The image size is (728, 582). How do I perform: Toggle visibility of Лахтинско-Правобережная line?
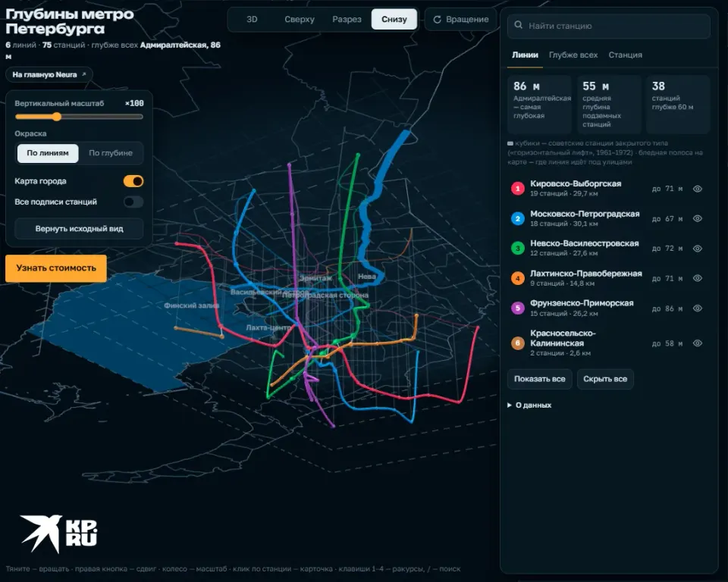pyautogui.click(x=698, y=278)
